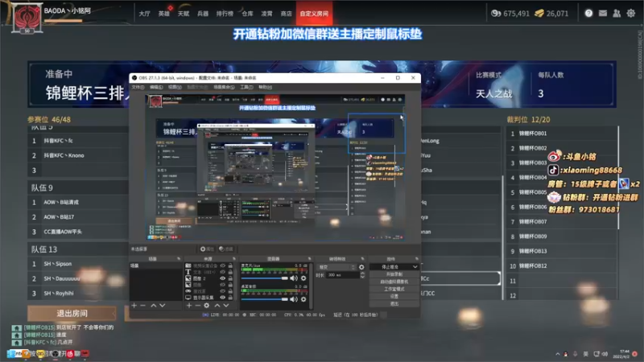Viewport: 644px width, 362px height.
Task: Toggle visibility of the video capture device source
Action: tap(223, 265)
